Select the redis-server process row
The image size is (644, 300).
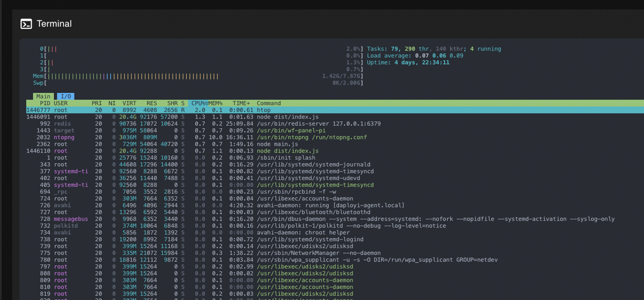335,124
